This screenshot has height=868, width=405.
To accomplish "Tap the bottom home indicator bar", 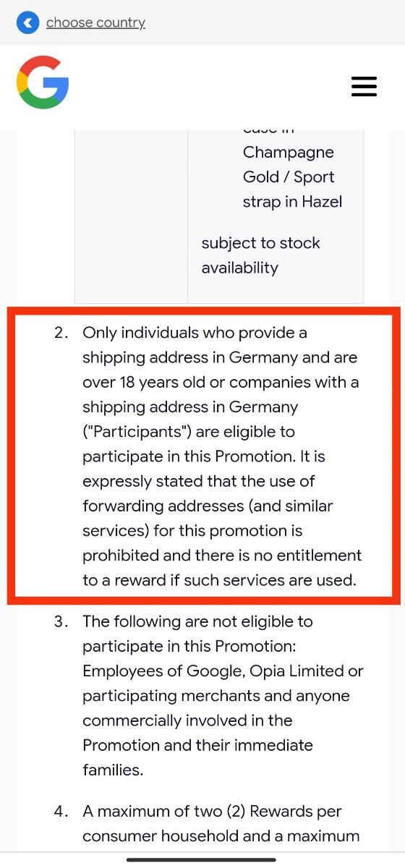I will pos(202,859).
